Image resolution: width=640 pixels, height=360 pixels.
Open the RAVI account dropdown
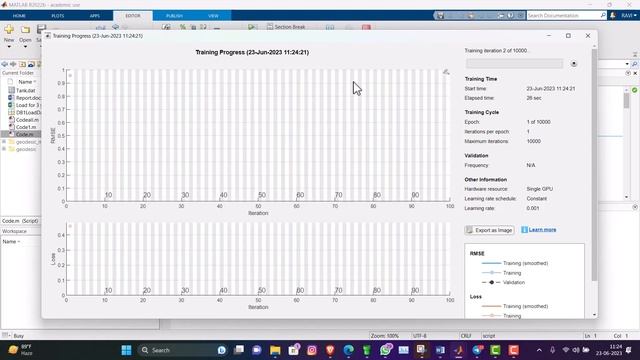pyautogui.click(x=629, y=16)
